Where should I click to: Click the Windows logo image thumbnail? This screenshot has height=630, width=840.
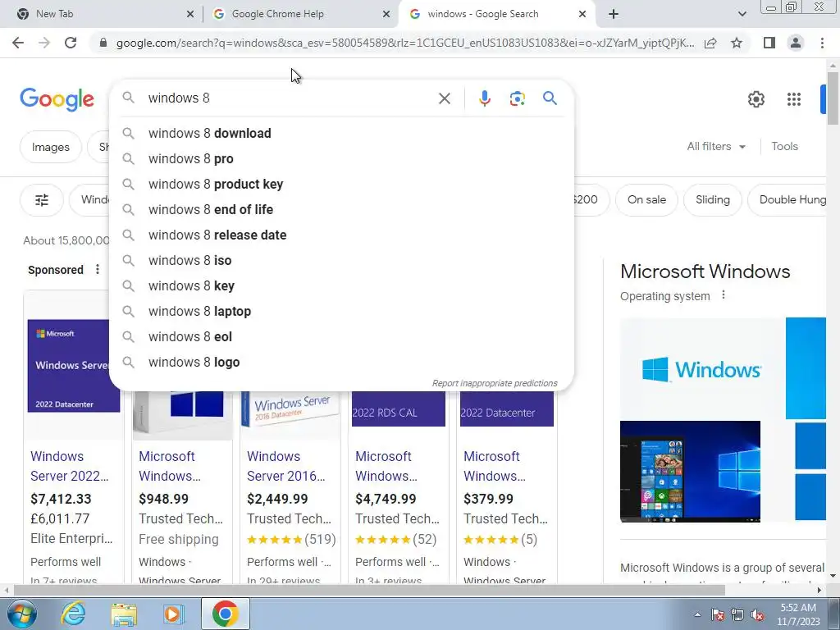702,368
